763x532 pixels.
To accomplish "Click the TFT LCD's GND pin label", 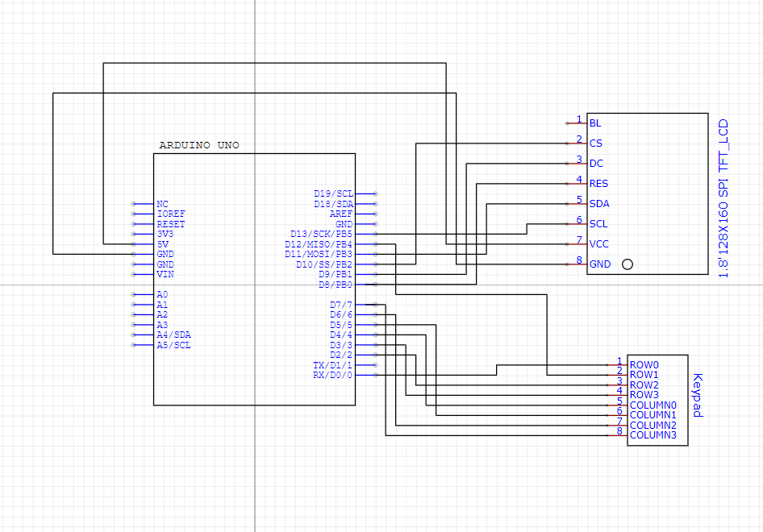I will pos(600,264).
